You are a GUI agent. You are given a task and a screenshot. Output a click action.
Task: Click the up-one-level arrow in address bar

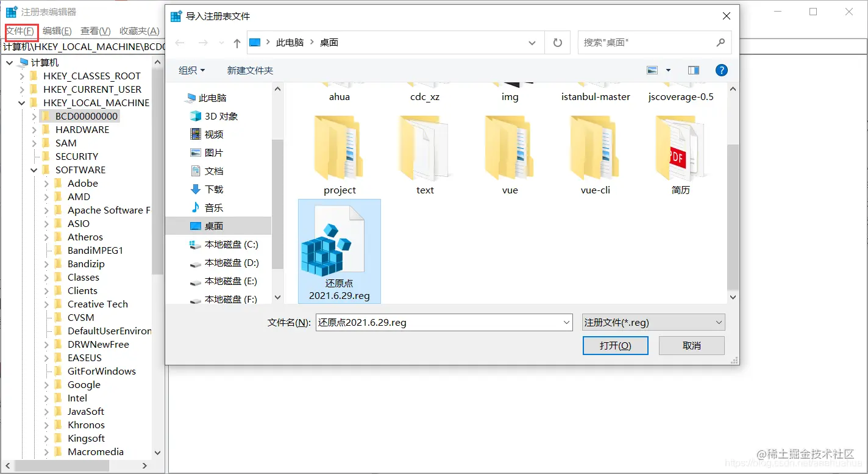click(x=237, y=42)
